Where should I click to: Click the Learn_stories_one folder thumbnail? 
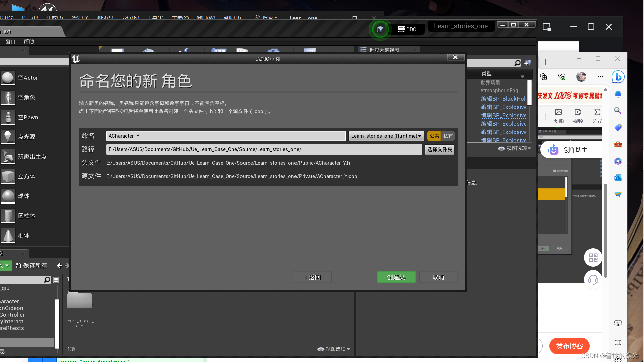79,300
